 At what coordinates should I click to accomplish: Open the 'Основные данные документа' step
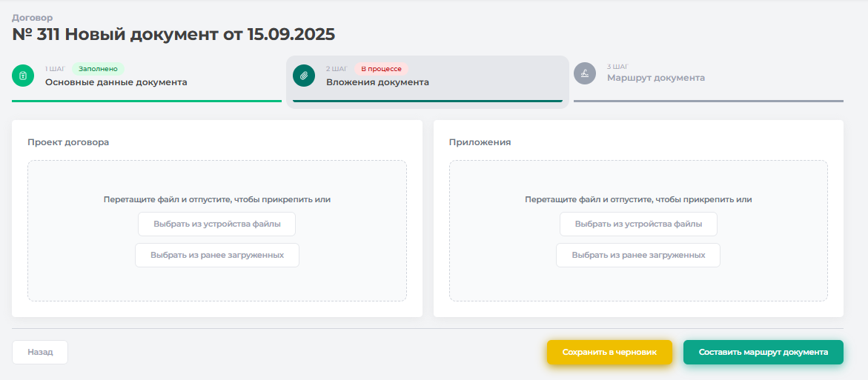116,82
